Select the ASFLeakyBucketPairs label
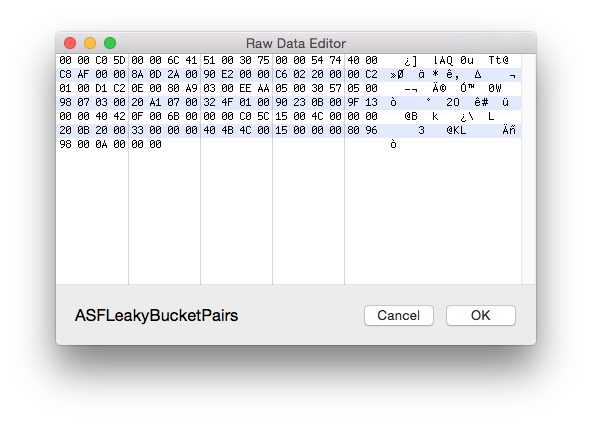The width and height of the screenshot is (592, 425). point(156,316)
